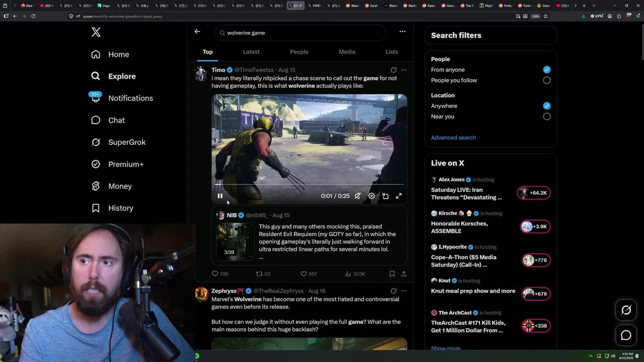This screenshot has height=362, width=644.
Task: Reply to Timo's post with 199 replies
Action: [220, 274]
